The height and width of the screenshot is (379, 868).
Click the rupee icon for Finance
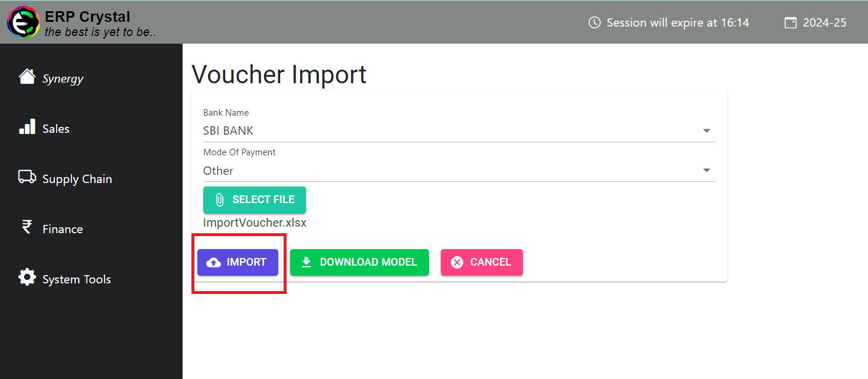click(27, 227)
